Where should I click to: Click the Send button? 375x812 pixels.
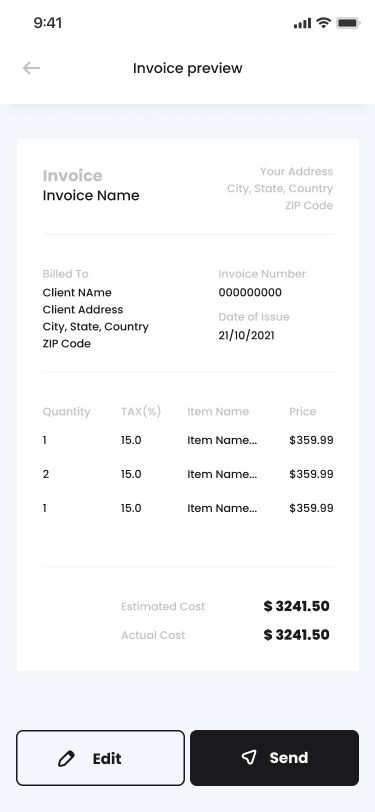click(x=275, y=758)
